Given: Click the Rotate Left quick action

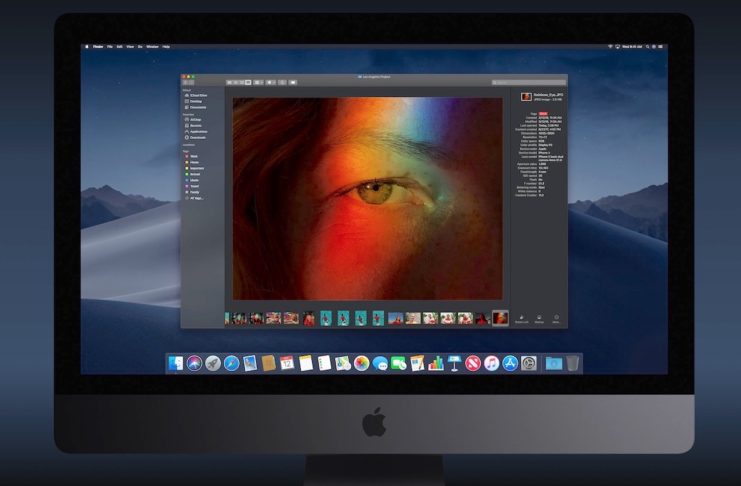Looking at the screenshot, I should click(522, 319).
